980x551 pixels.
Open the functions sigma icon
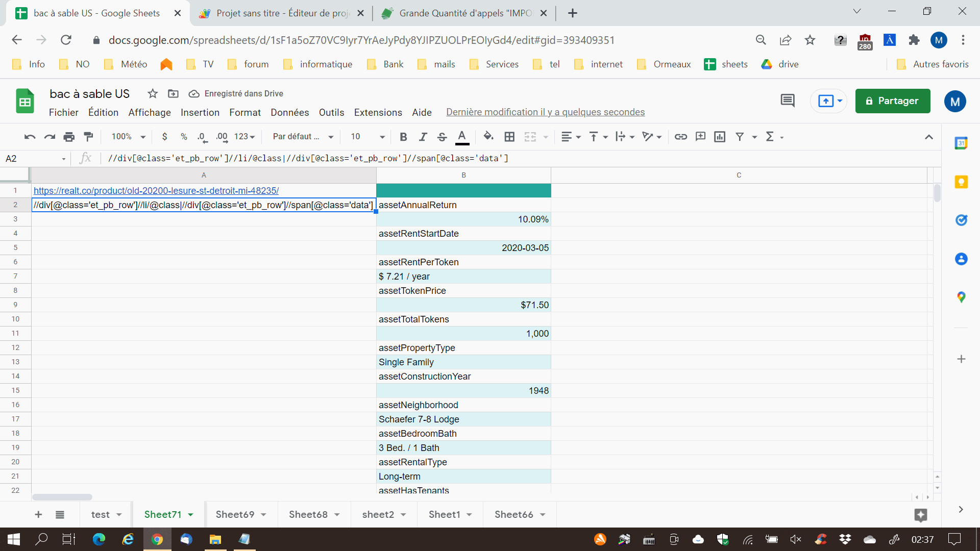[770, 136]
